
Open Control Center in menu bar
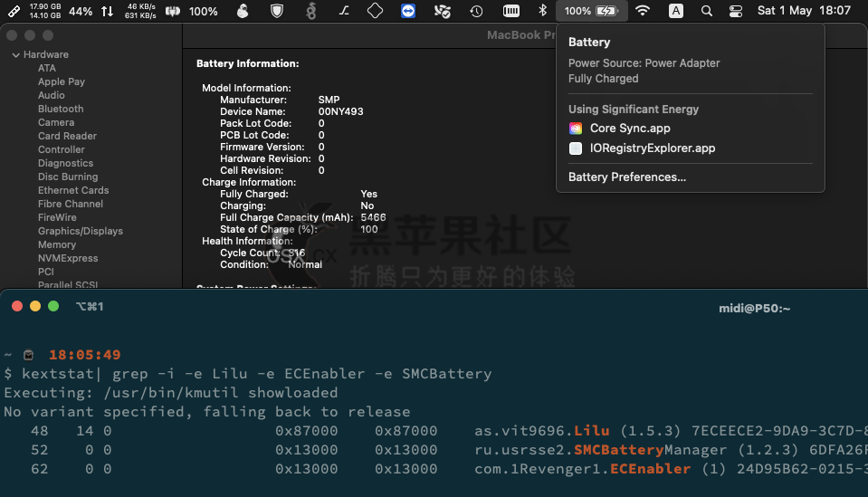tap(735, 11)
